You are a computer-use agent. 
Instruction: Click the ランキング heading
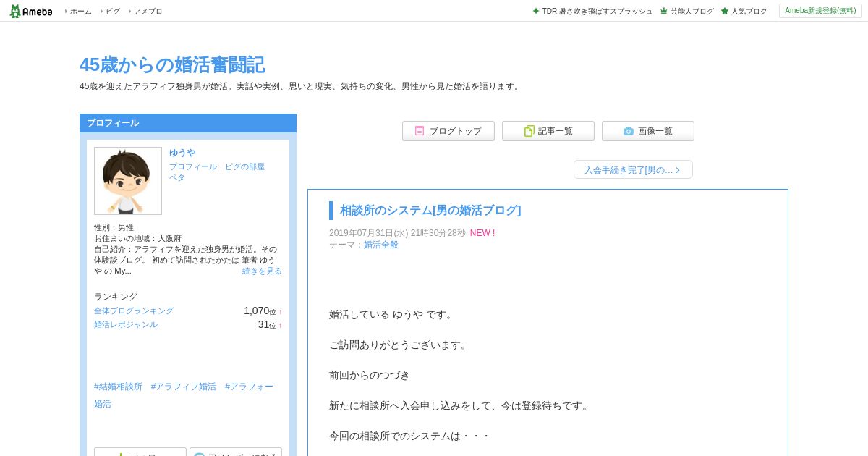click(x=116, y=297)
